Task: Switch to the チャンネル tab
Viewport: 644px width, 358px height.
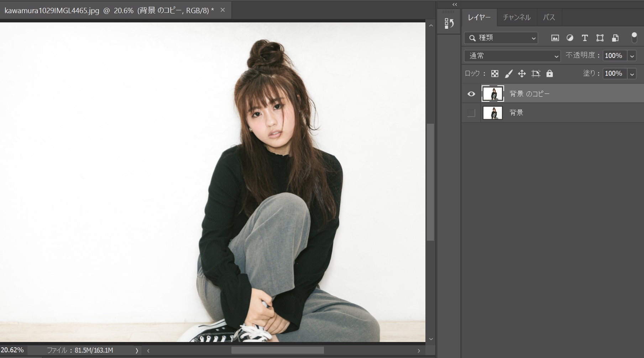Action: coord(517,17)
